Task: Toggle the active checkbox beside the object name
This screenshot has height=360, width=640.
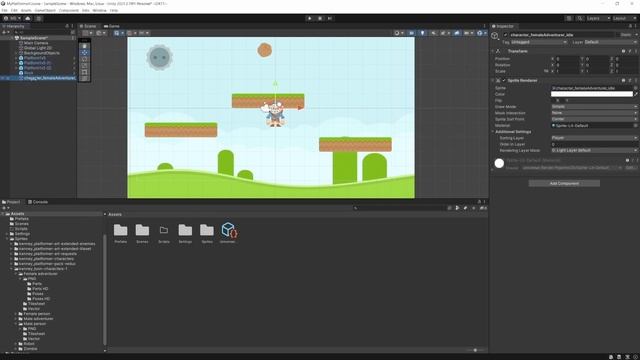Action: [x=505, y=35]
